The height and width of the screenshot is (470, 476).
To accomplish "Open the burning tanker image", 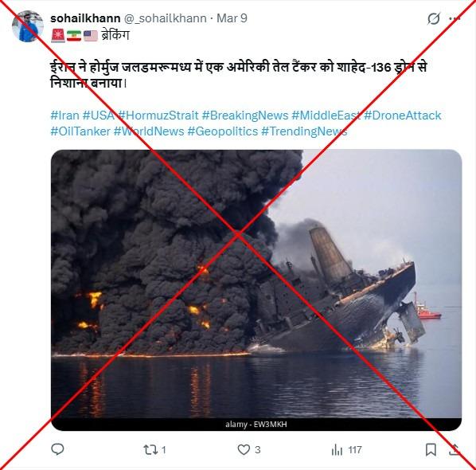I will [256, 290].
